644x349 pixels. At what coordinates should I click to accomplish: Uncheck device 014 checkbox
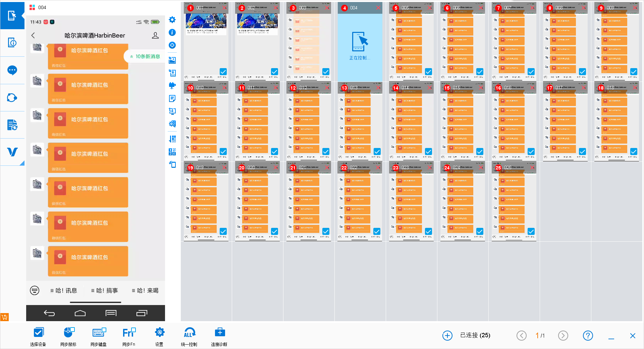pyautogui.click(x=428, y=152)
